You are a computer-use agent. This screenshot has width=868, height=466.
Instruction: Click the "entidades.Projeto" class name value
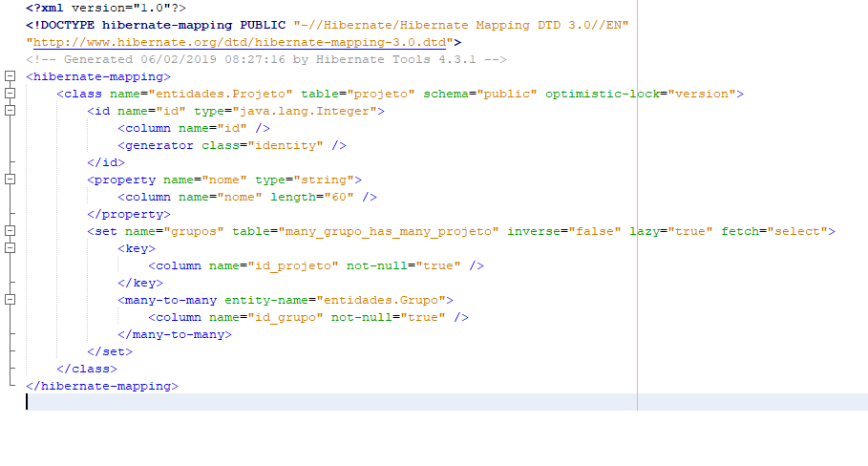coord(221,94)
